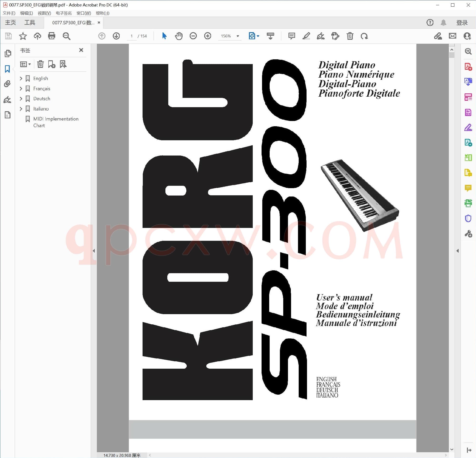Open the add sticky note comment tool

291,36
